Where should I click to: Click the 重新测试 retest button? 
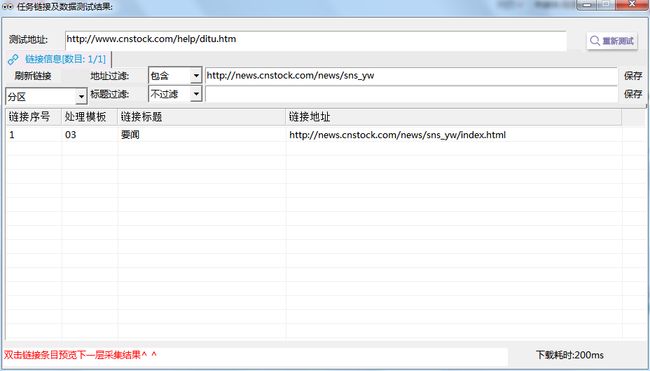tap(612, 41)
